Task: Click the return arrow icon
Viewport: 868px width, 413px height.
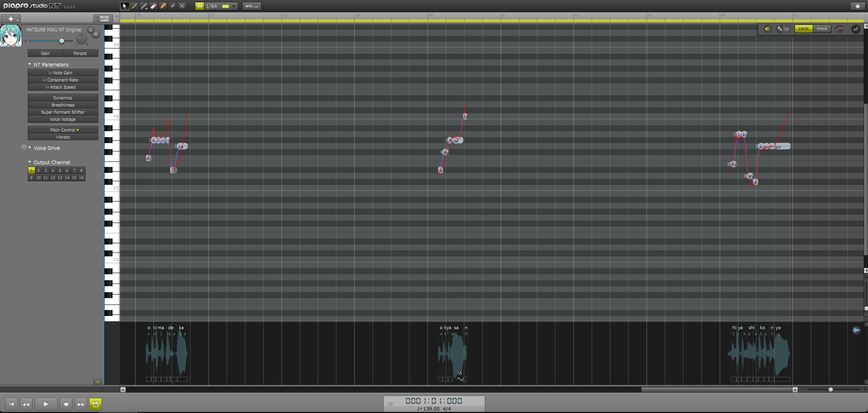Action: click(x=856, y=29)
